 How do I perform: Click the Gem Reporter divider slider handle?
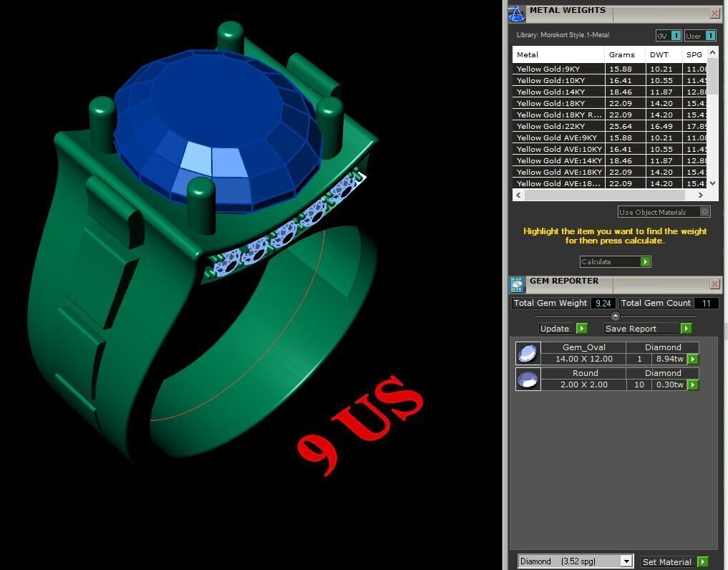(615, 316)
